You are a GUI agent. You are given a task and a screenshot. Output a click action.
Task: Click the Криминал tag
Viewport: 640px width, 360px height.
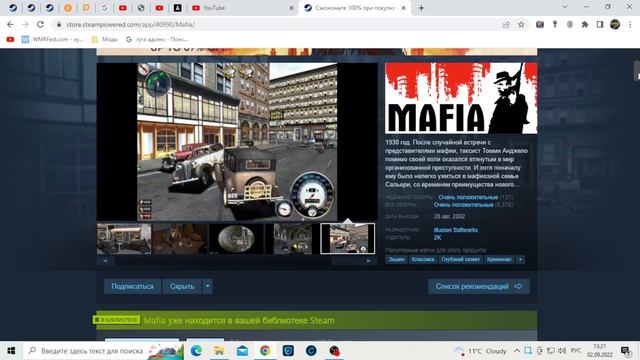click(x=499, y=259)
